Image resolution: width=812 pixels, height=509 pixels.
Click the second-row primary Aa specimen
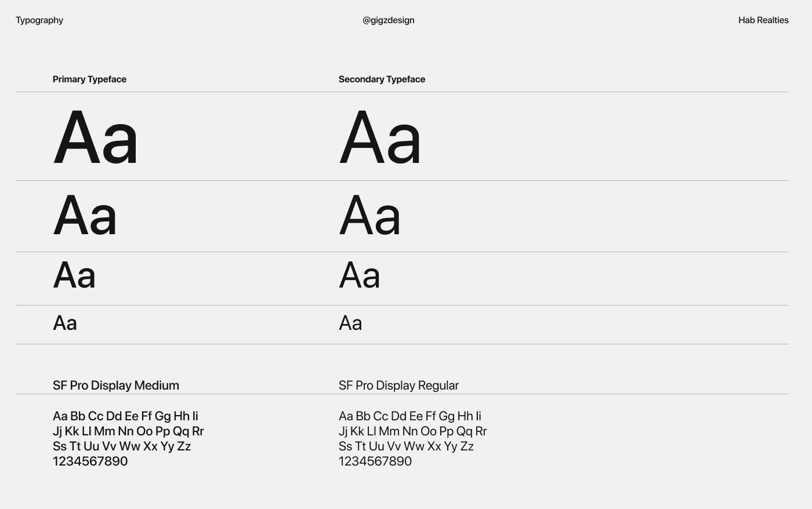pyautogui.click(x=85, y=215)
